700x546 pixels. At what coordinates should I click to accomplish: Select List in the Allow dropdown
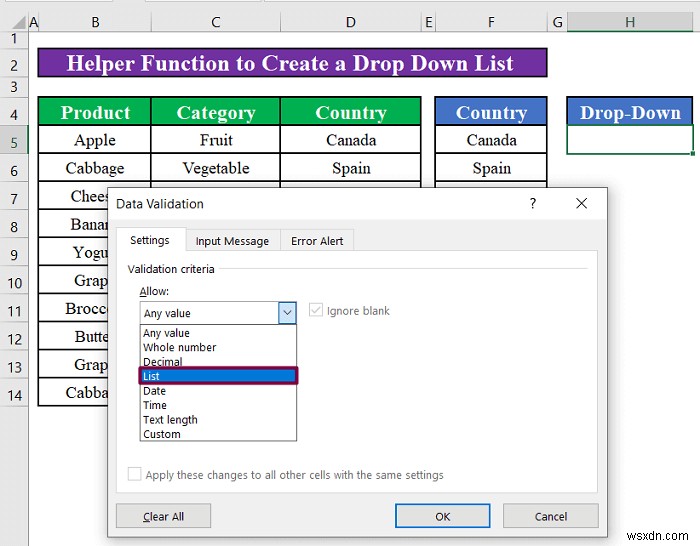pyautogui.click(x=218, y=376)
